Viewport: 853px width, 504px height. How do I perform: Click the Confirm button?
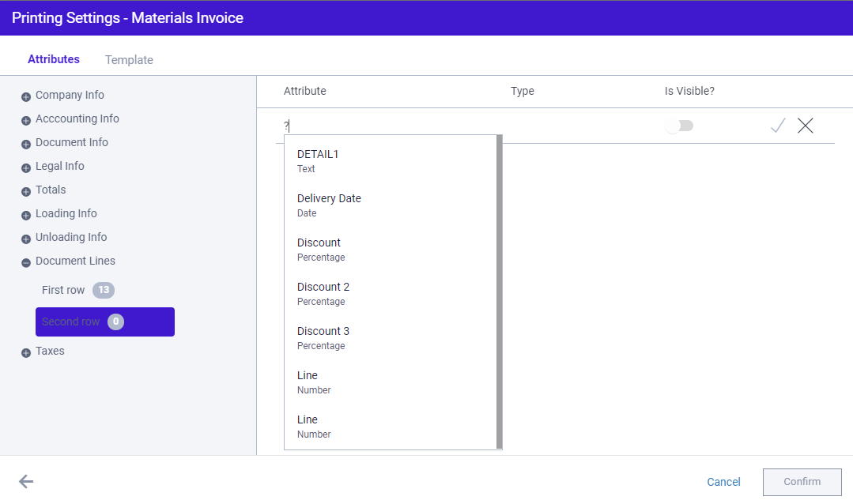point(802,482)
